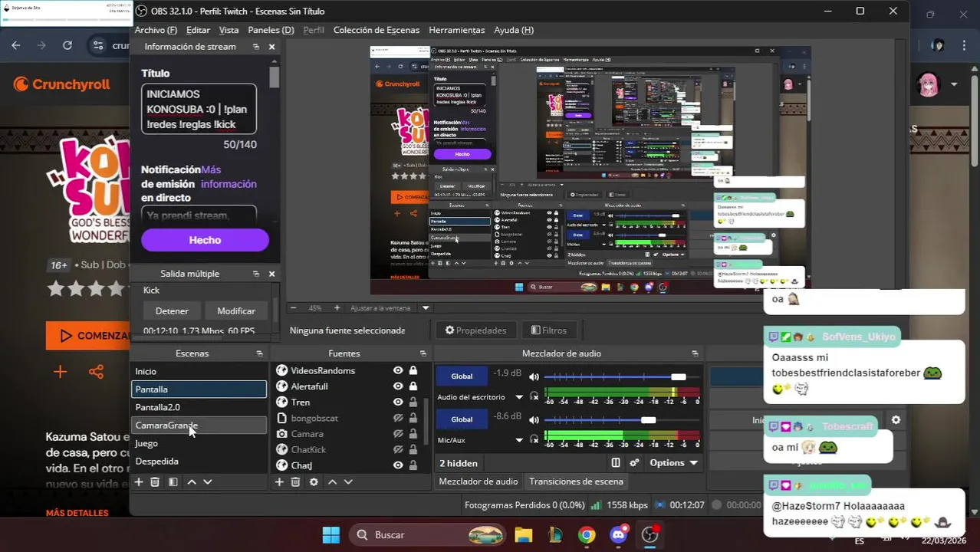The height and width of the screenshot is (552, 980).
Task: Click Detener for Kick output
Action: [172, 310]
